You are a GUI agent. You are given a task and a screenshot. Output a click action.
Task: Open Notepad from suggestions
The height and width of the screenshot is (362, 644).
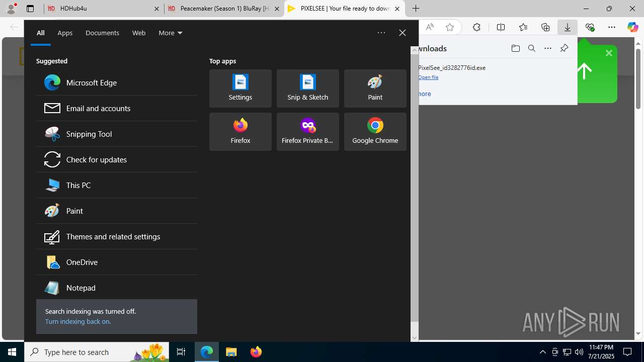[x=117, y=288]
